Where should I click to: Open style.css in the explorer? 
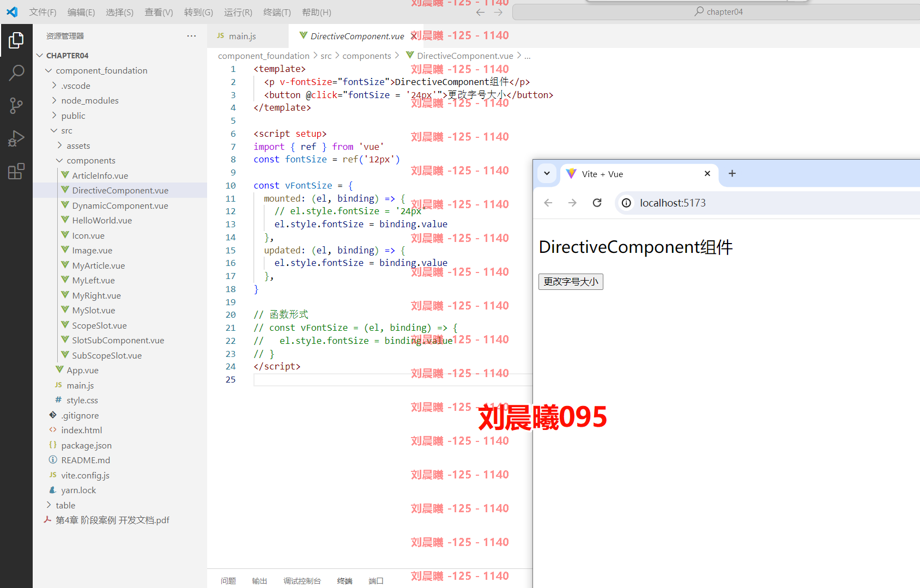click(120, 400)
